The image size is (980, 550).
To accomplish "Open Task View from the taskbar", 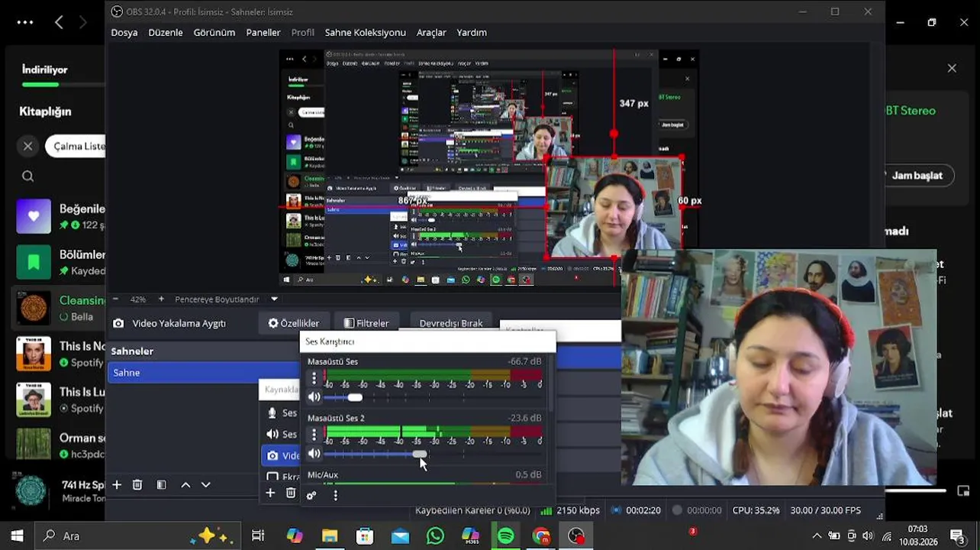I will coord(258,535).
